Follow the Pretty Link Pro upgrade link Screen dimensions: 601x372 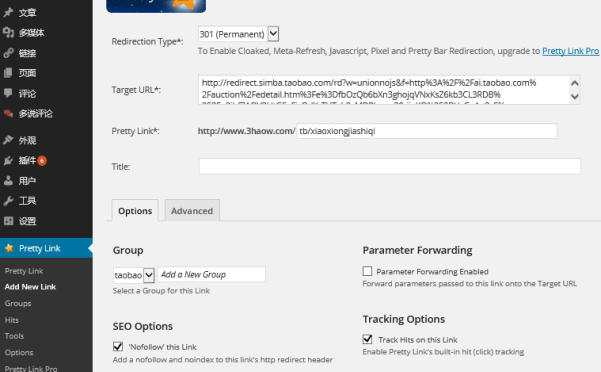(x=570, y=51)
